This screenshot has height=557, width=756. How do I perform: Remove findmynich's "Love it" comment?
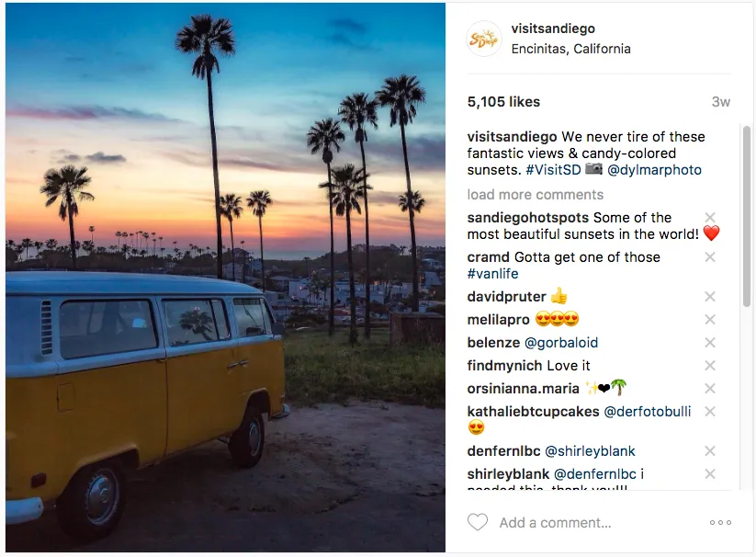pos(710,366)
